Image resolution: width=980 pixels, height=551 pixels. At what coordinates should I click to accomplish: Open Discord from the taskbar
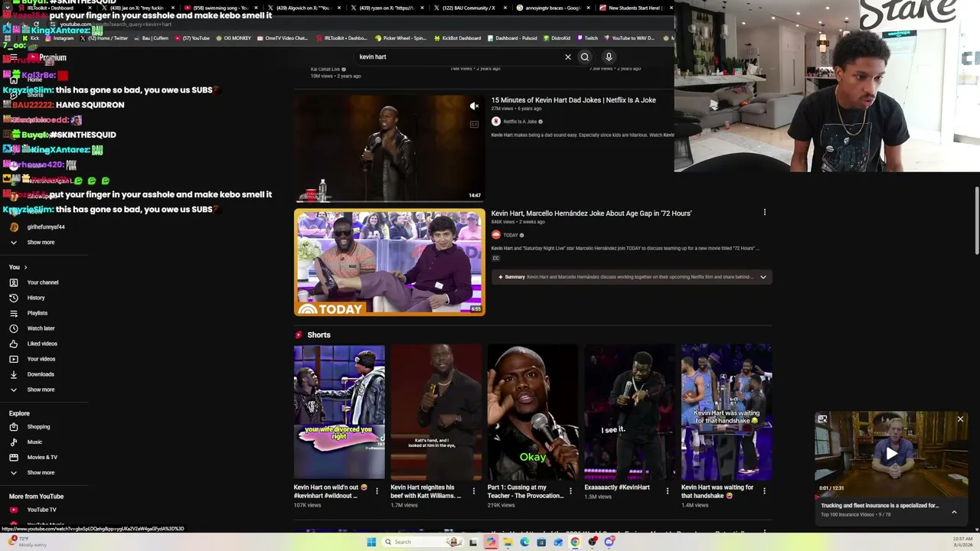point(609,542)
